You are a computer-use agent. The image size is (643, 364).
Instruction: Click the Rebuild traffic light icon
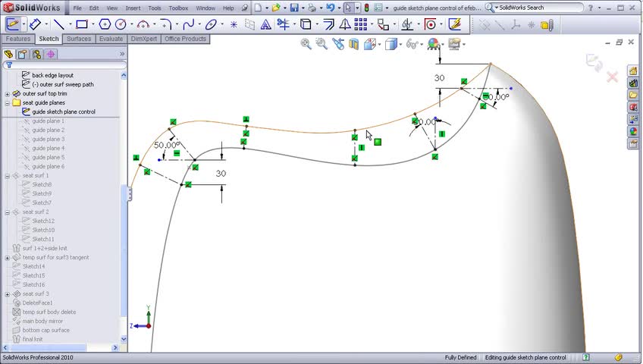pos(366,8)
